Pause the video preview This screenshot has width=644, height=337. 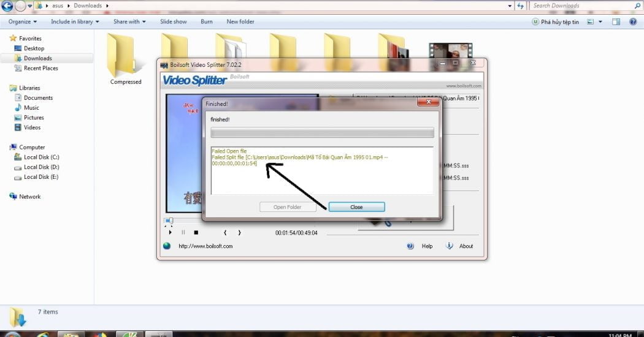pyautogui.click(x=183, y=232)
